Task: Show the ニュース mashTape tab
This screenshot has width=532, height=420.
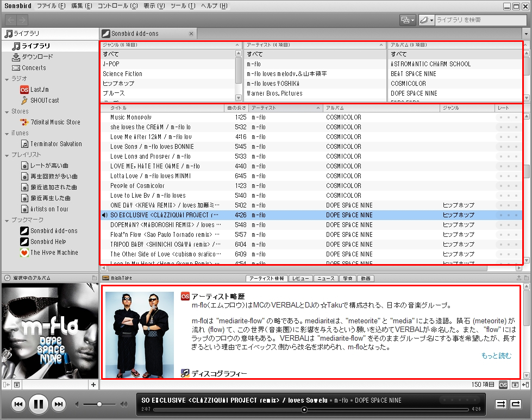Action: click(x=326, y=279)
